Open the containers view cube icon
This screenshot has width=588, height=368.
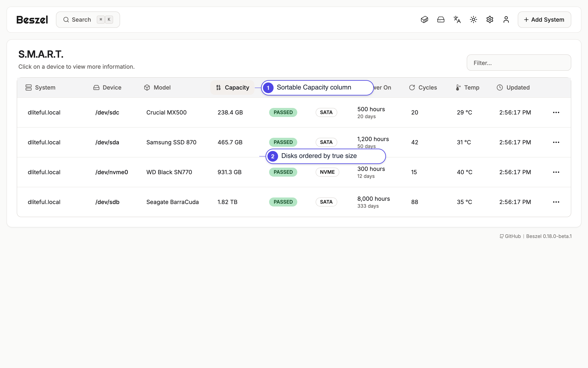pyautogui.click(x=424, y=19)
